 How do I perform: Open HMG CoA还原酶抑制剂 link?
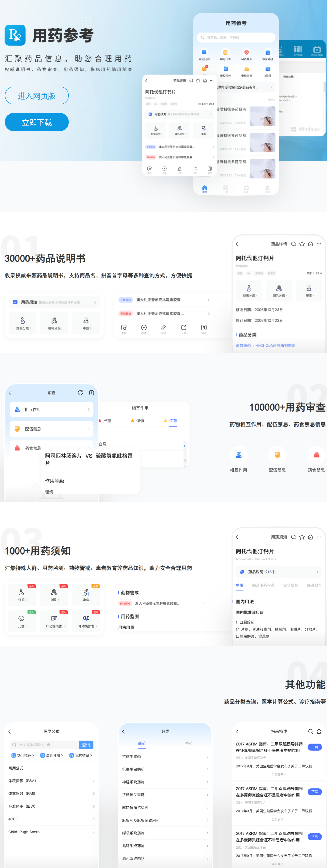tap(275, 345)
